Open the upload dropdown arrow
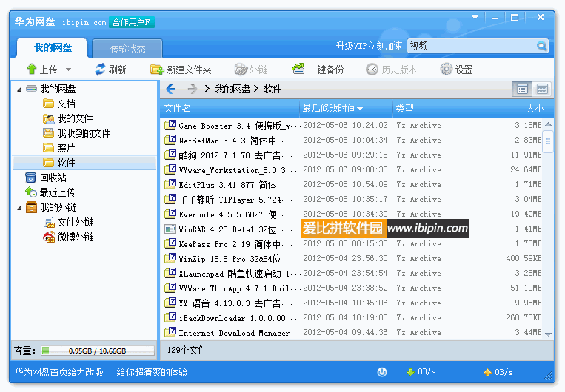This screenshot has width=565, height=392. pos(68,70)
